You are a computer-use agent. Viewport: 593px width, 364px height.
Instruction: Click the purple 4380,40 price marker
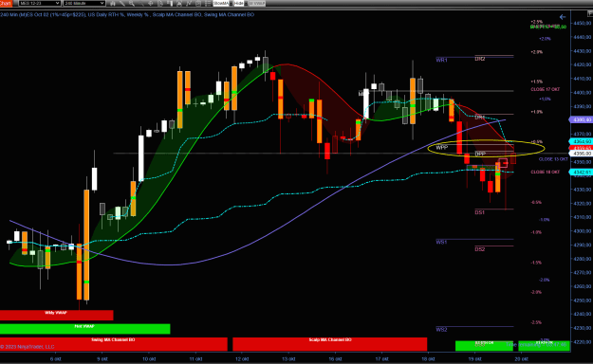[x=581, y=119]
